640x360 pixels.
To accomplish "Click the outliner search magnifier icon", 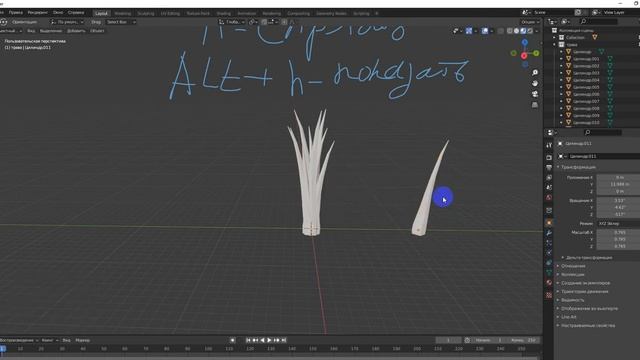I will coord(583,22).
